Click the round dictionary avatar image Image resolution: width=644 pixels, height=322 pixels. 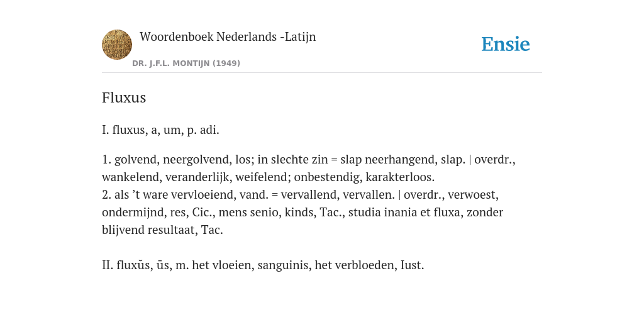pos(117,45)
